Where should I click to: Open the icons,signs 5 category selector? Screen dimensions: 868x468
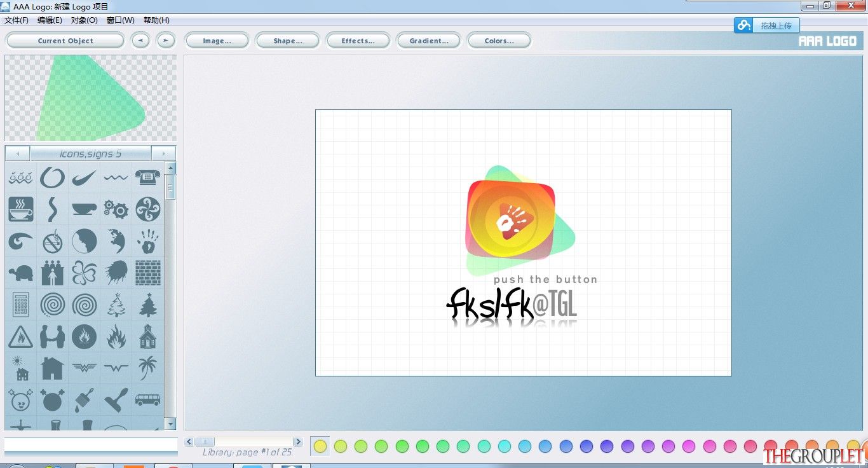91,153
